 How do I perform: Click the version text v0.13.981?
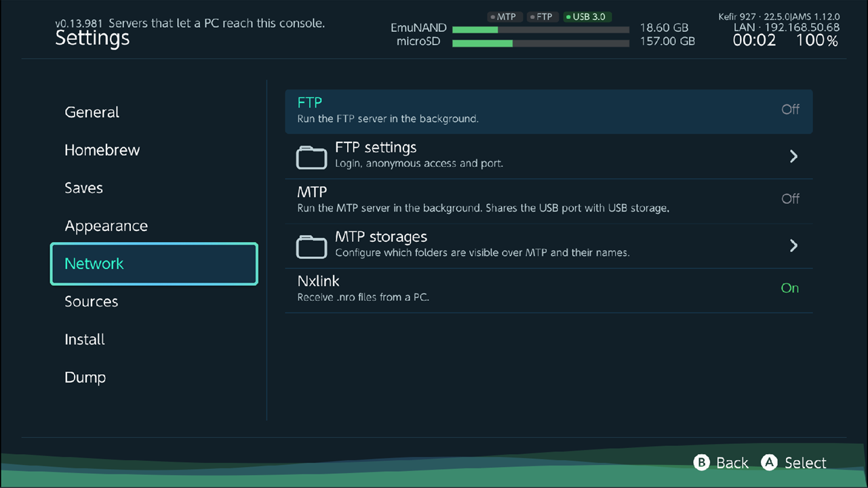pos(79,24)
